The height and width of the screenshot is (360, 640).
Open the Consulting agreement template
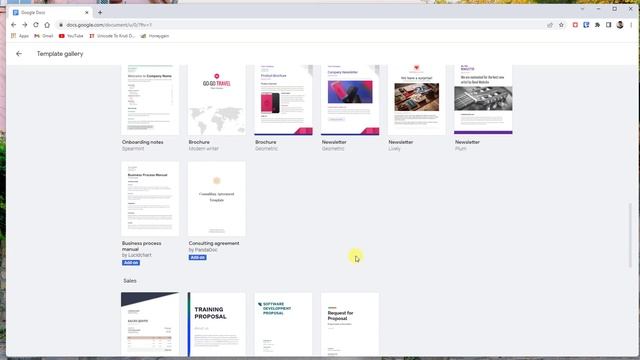pos(217,199)
